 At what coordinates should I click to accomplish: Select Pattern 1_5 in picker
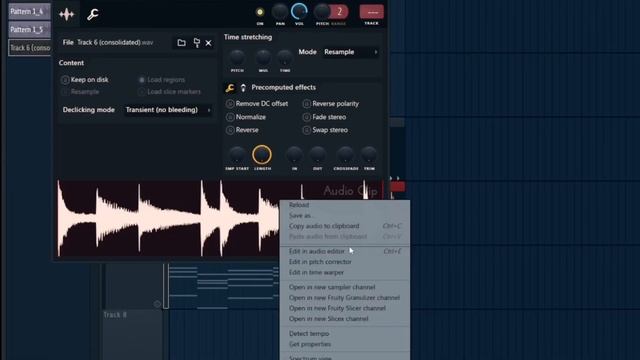pyautogui.click(x=29, y=30)
